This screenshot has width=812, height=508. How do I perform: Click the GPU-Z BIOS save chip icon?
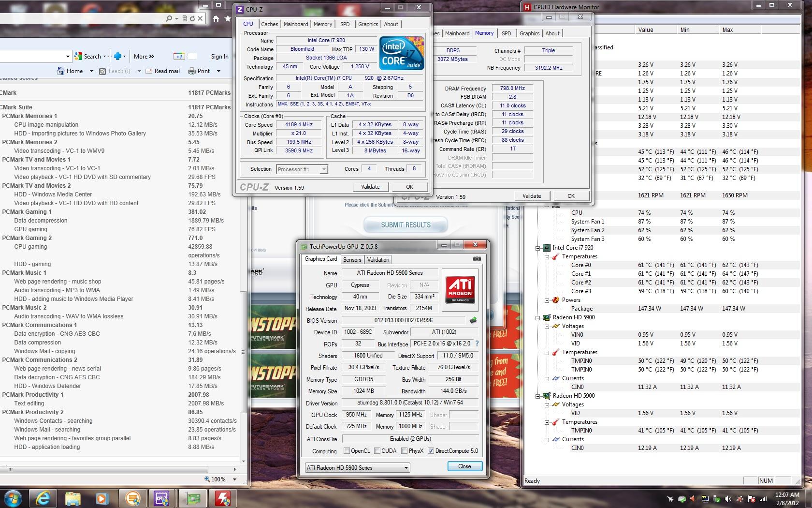coord(473,320)
